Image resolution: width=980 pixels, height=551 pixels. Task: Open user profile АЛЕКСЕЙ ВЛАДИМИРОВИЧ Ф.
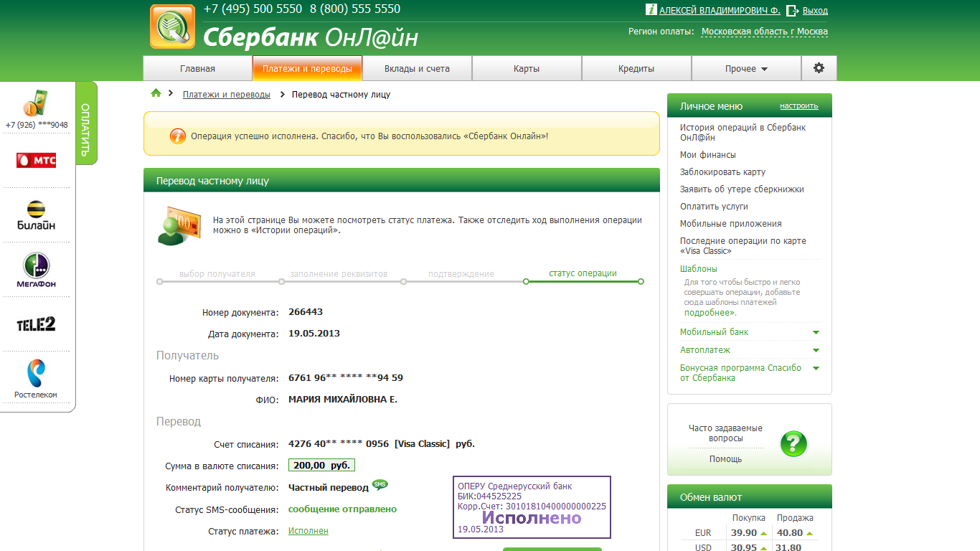[720, 11]
